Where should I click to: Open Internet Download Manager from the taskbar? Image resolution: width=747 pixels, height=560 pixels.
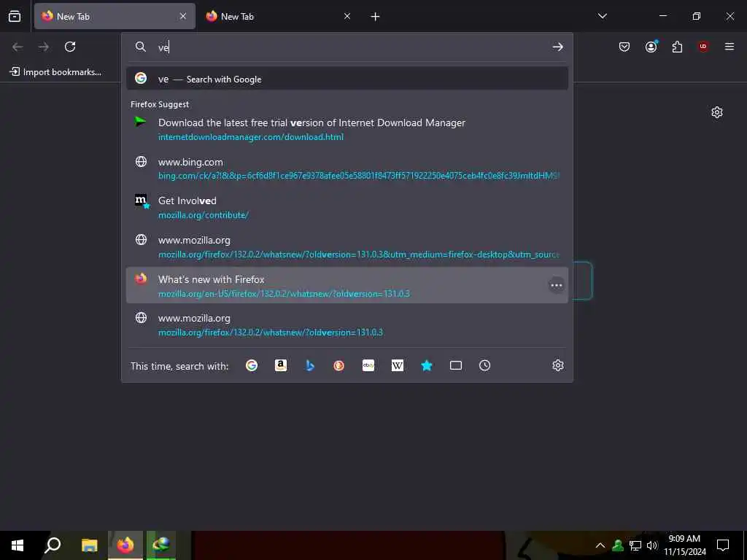coord(161,545)
